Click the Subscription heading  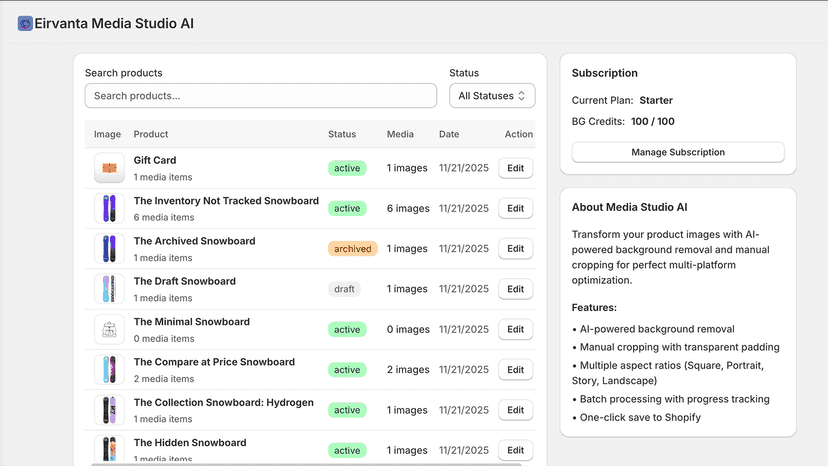click(x=605, y=73)
